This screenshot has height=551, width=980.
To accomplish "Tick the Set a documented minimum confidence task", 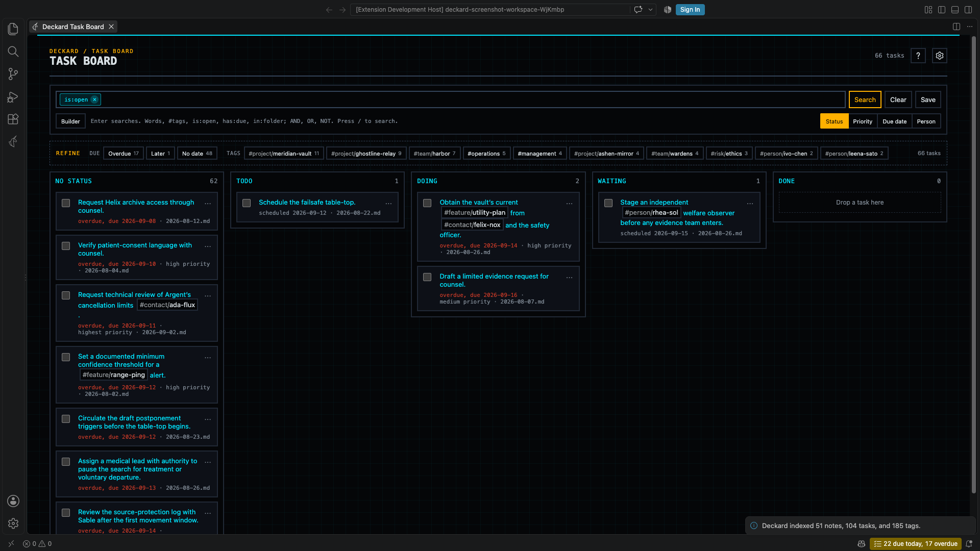I will (x=66, y=357).
